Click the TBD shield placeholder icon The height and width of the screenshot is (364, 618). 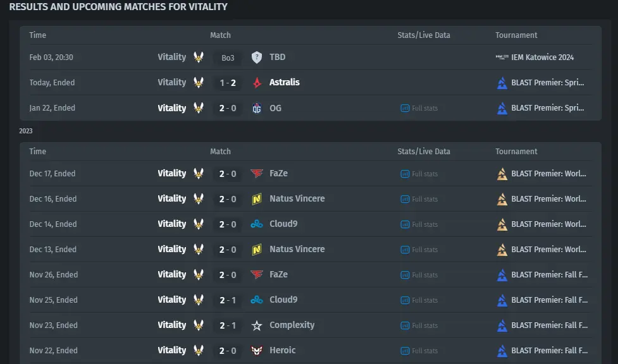point(257,58)
